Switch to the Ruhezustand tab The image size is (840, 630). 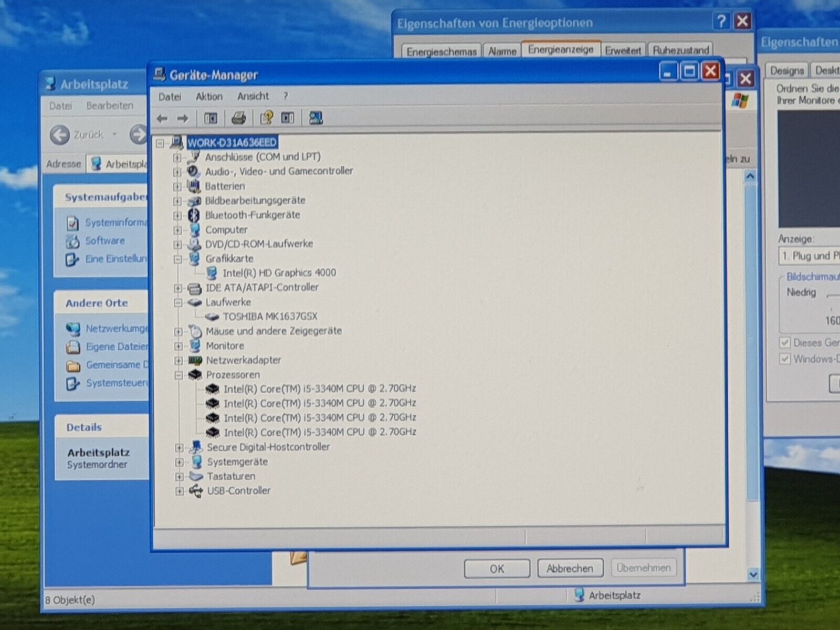[x=680, y=50]
